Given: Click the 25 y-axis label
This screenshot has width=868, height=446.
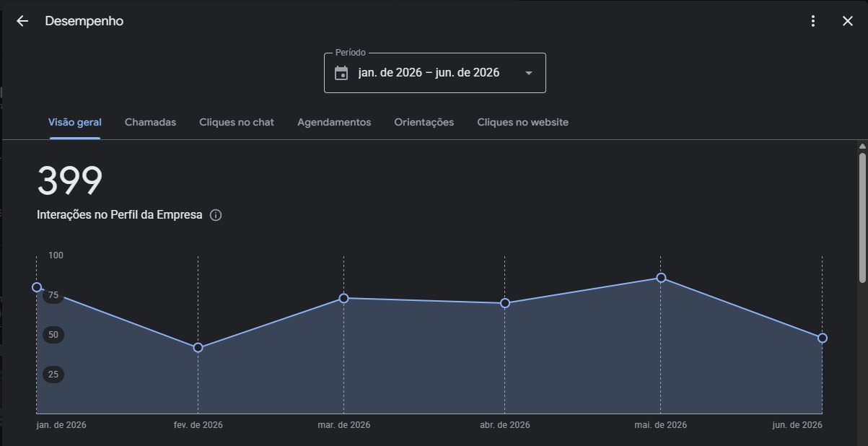Looking at the screenshot, I should click(x=53, y=374).
